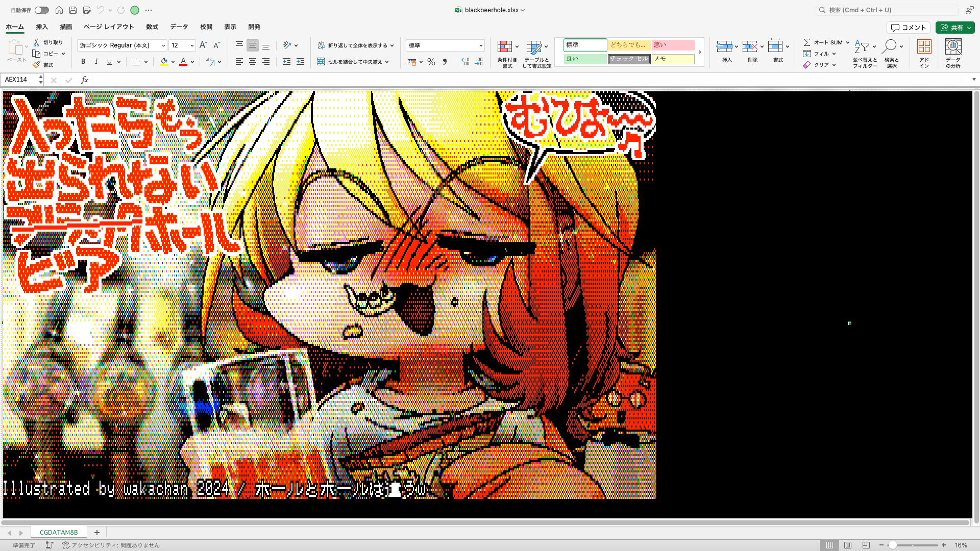
Task: Click increase decimal places icon
Action: click(465, 62)
